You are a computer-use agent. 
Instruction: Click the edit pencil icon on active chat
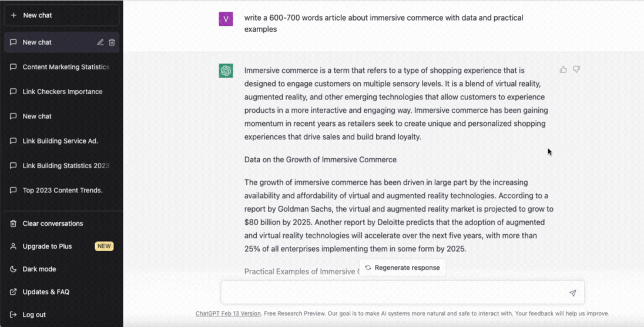coord(100,42)
